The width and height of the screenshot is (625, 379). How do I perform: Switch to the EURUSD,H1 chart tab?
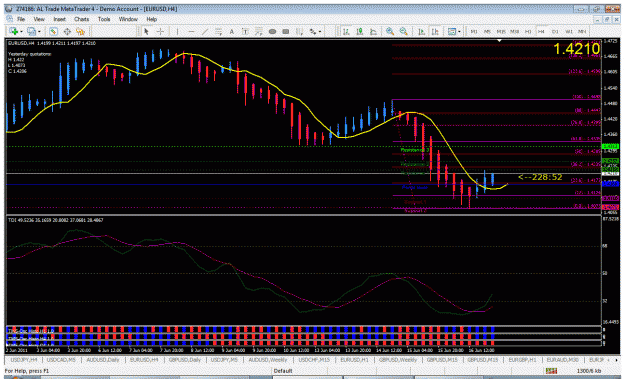(x=354, y=359)
